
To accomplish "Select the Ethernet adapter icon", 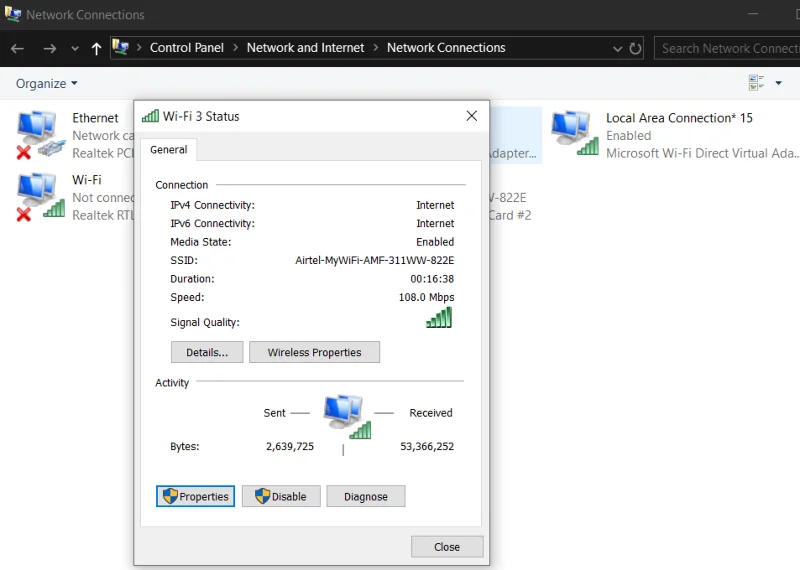I will click(x=41, y=135).
